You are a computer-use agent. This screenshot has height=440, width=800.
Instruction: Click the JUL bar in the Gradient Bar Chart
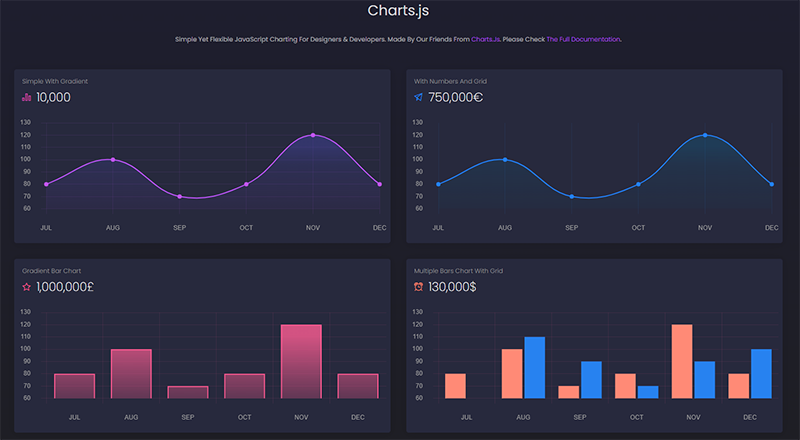tap(74, 386)
